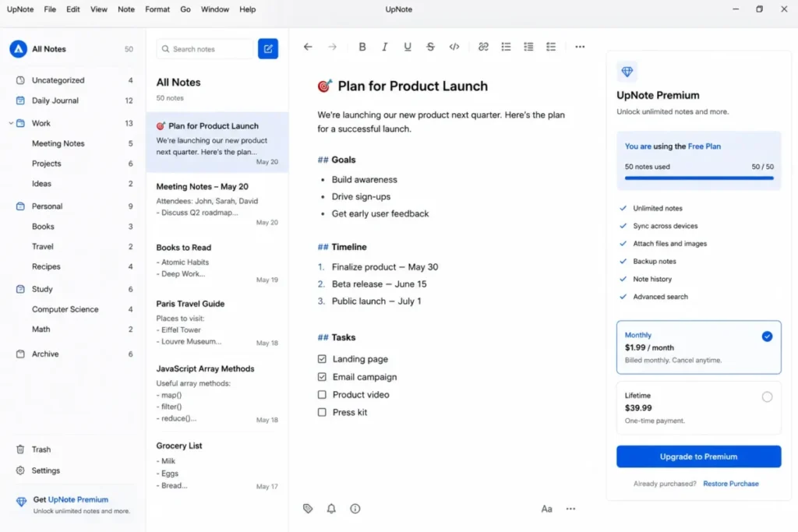Open the View menu

99,9
